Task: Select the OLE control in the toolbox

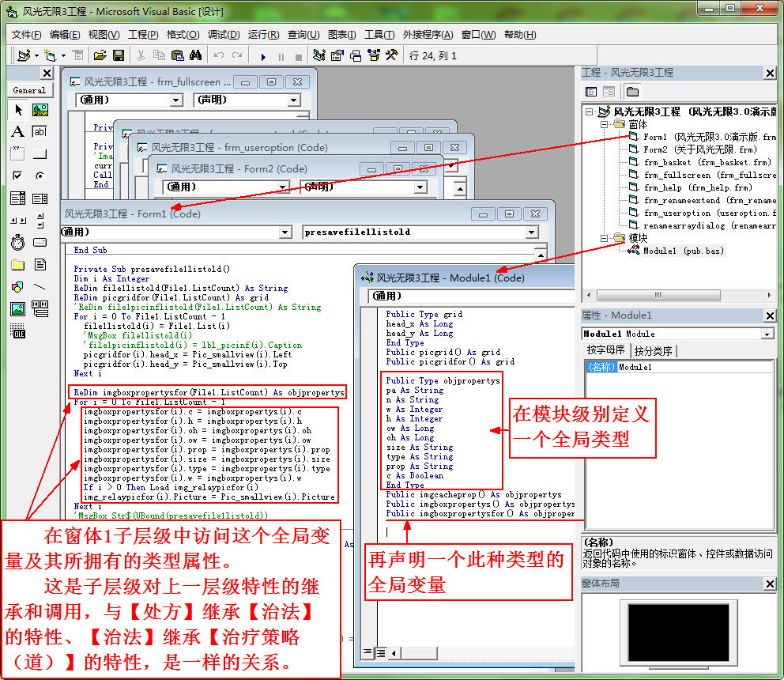Action: click(17, 331)
